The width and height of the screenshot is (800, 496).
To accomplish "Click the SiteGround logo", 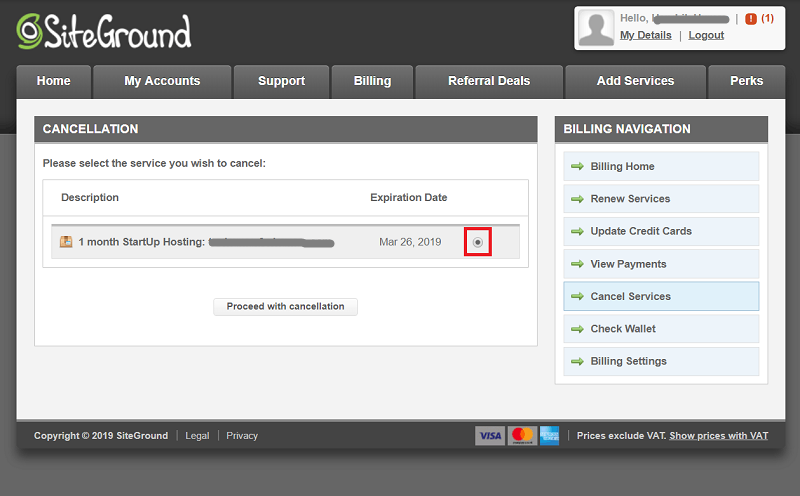I will click(x=103, y=32).
